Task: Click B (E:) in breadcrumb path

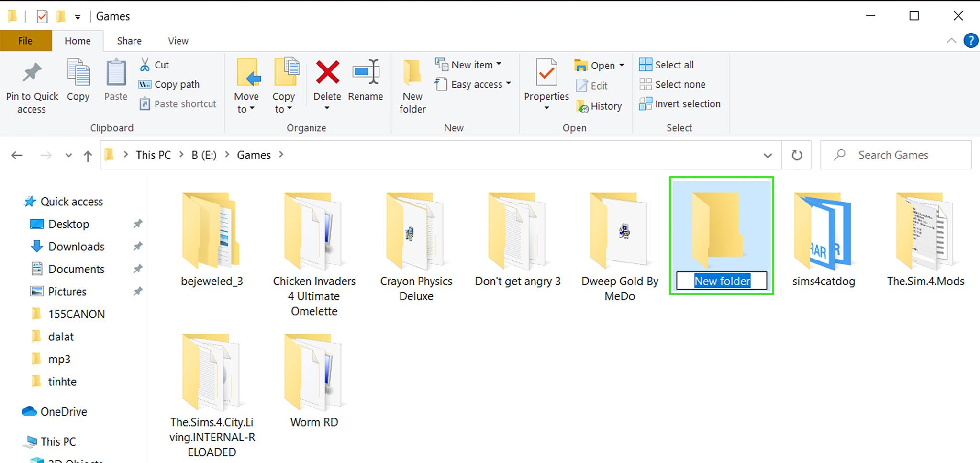Action: pos(204,155)
